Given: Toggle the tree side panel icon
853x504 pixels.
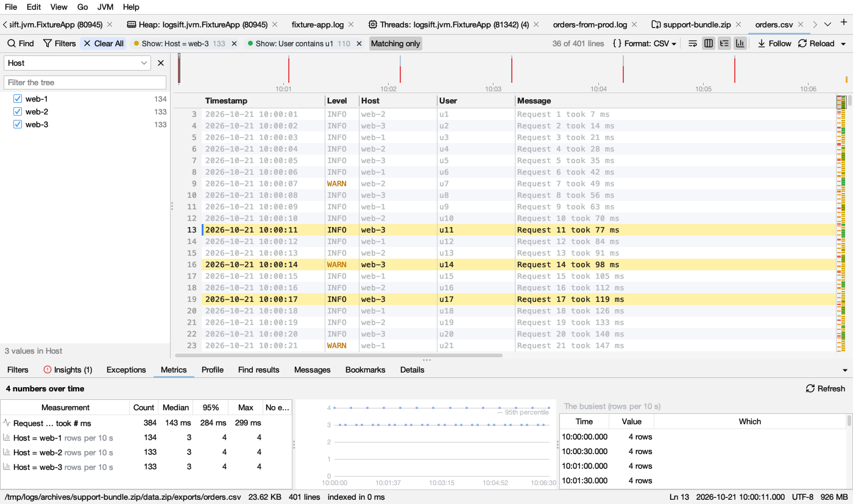Looking at the screenshot, I should pyautogui.click(x=724, y=44).
